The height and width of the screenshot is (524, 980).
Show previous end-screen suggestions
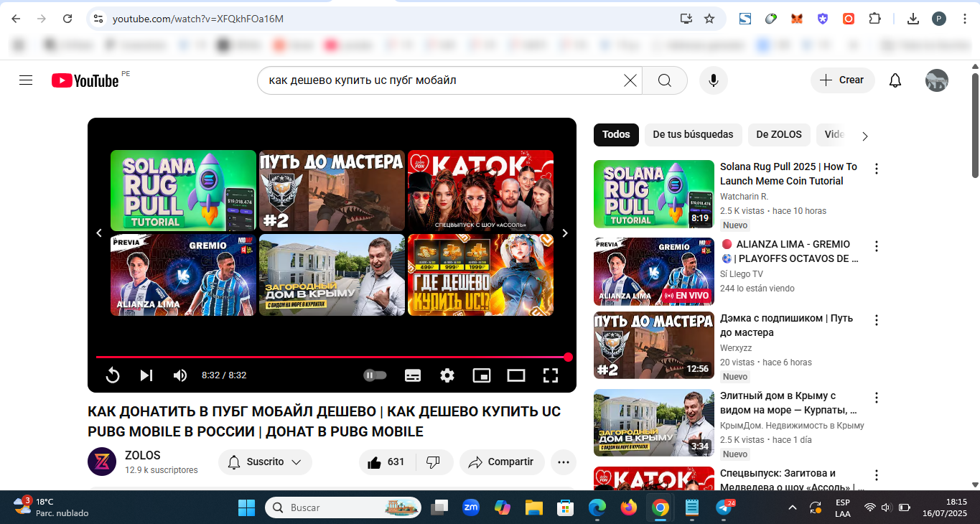coord(99,233)
